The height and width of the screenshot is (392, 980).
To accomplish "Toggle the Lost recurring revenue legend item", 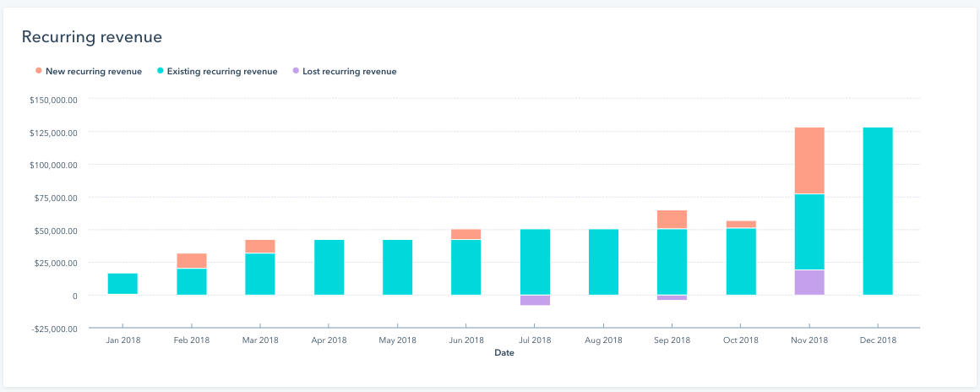I will click(349, 72).
